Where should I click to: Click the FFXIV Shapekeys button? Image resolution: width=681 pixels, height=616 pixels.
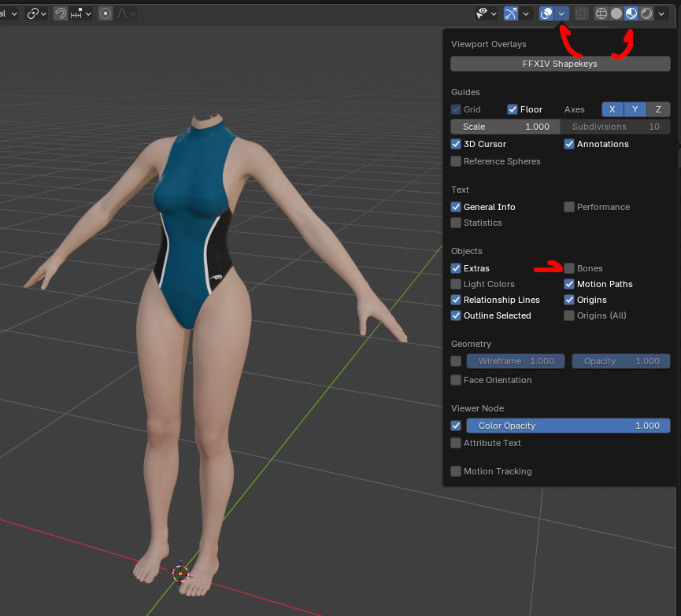561,64
